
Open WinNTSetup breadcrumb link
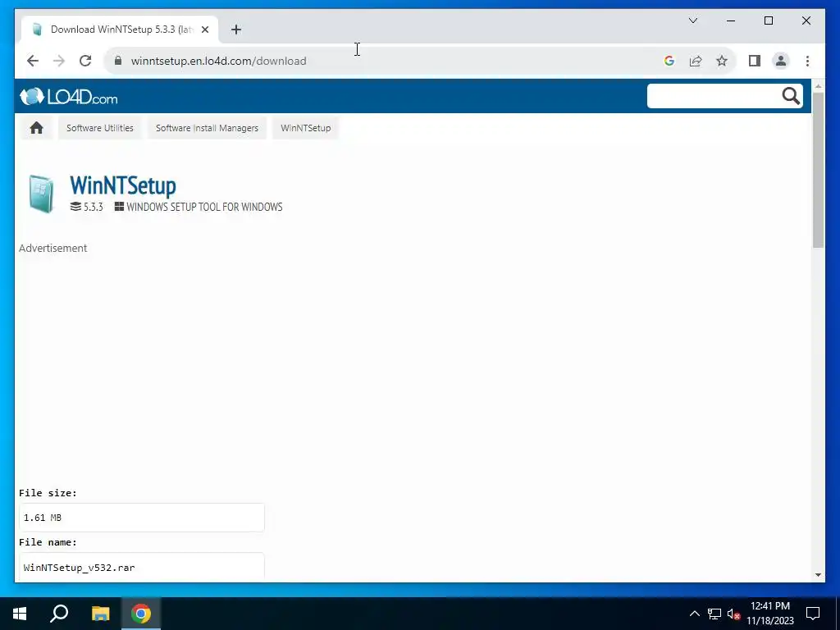coord(306,128)
